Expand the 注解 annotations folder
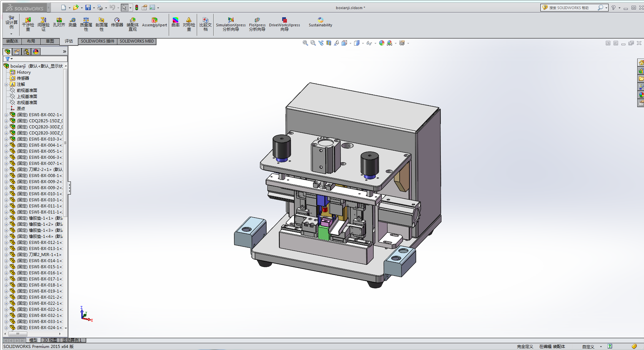Screen dimensions: 644x350 click(x=6, y=84)
